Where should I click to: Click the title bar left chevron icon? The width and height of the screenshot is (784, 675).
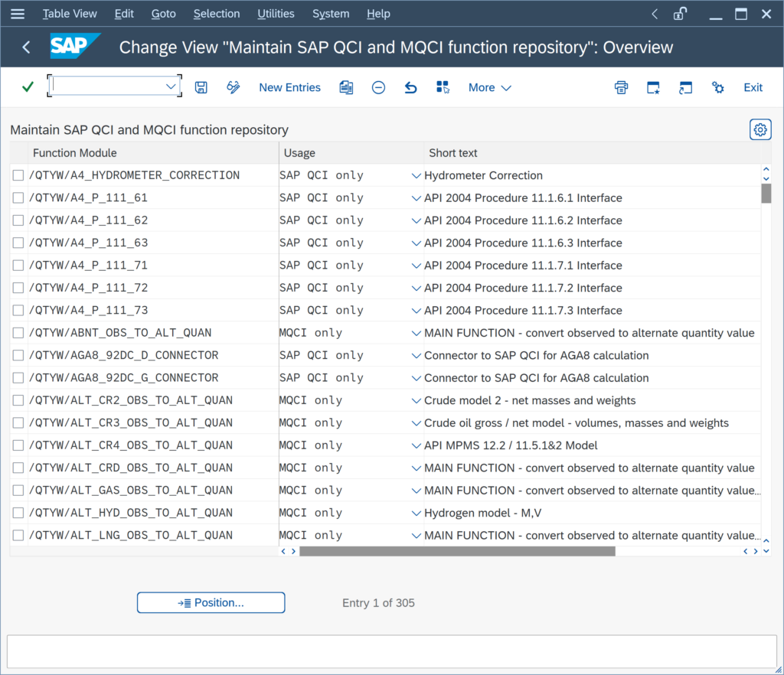point(655,14)
